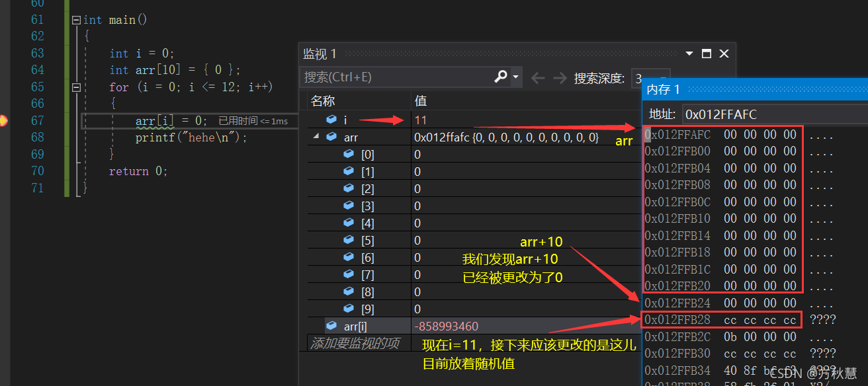Click the value -858993460 of arr[i]
The width and height of the screenshot is (868, 386).
(446, 326)
